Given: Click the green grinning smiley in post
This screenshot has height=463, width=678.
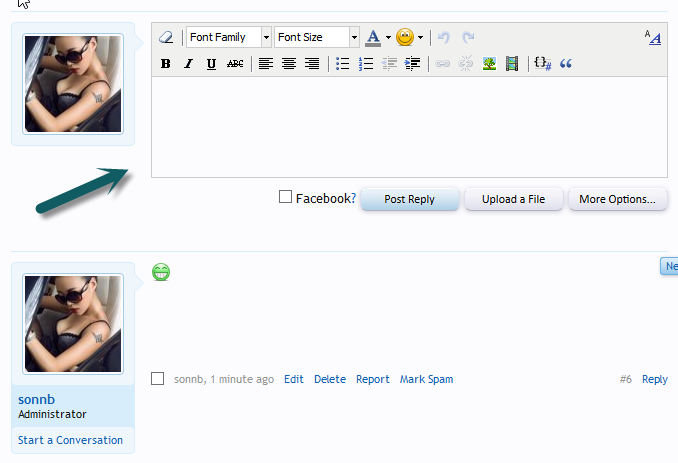Looking at the screenshot, I should click(161, 272).
